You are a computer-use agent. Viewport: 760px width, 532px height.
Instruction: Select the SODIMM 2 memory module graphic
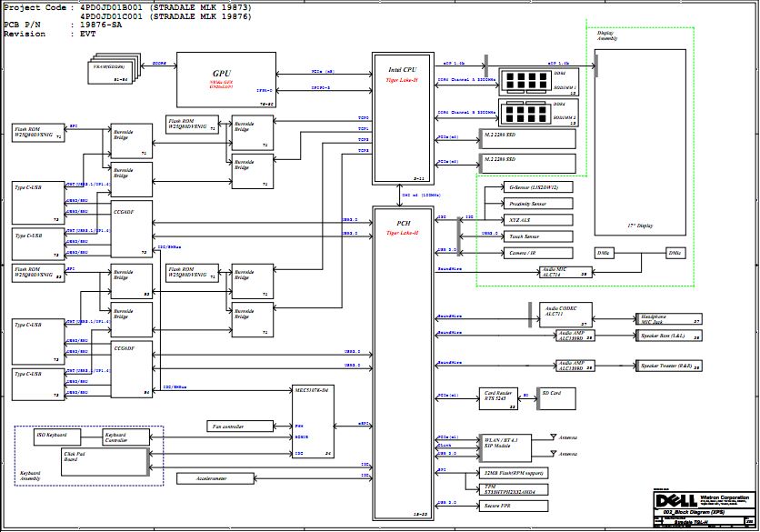[x=538, y=113]
